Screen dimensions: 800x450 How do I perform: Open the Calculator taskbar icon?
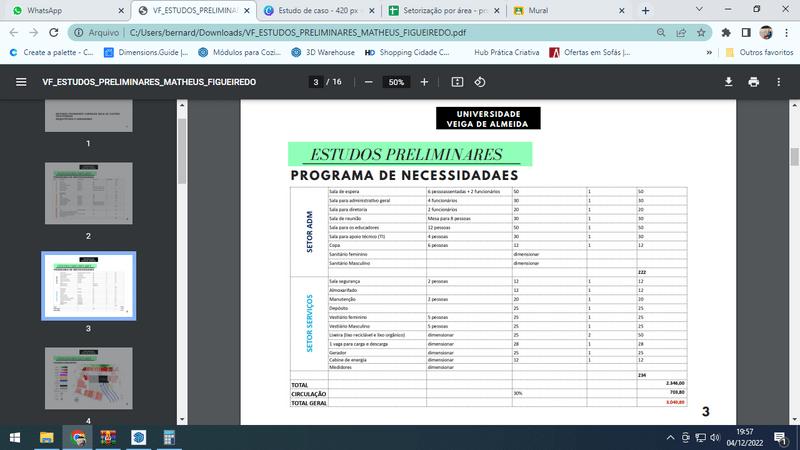169,437
